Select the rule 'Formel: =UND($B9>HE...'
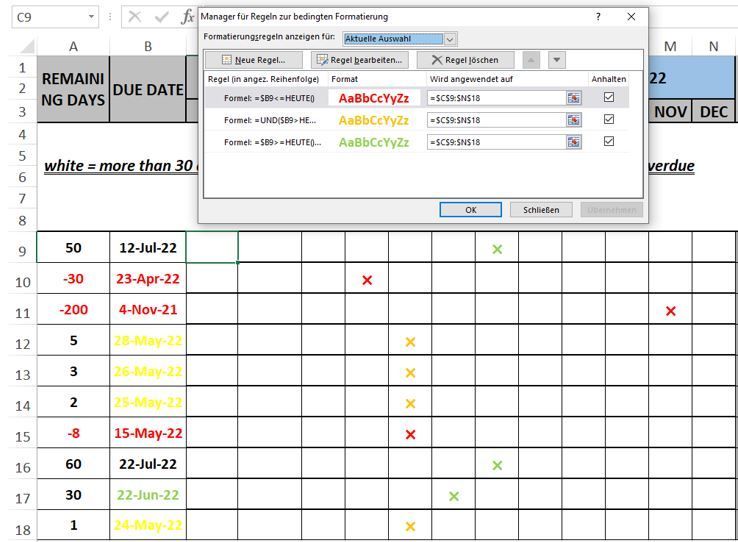 (270, 120)
